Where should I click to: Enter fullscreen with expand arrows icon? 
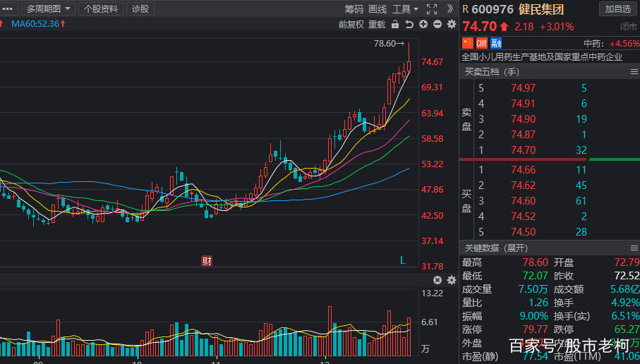click(x=432, y=8)
